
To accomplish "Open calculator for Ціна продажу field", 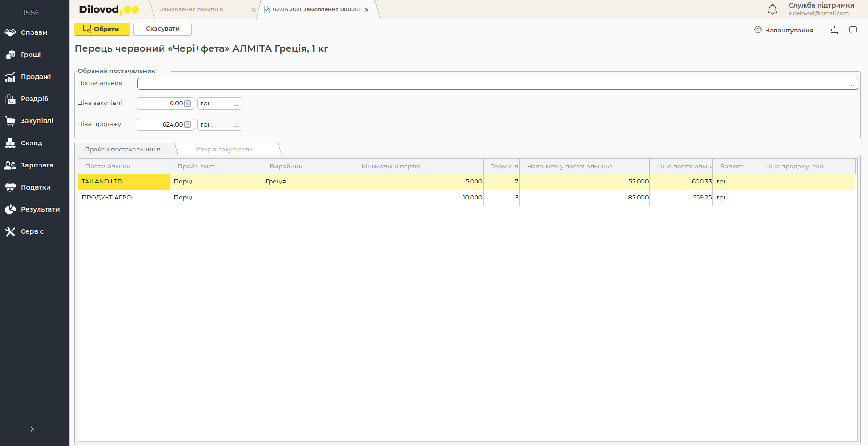I will pos(188,125).
